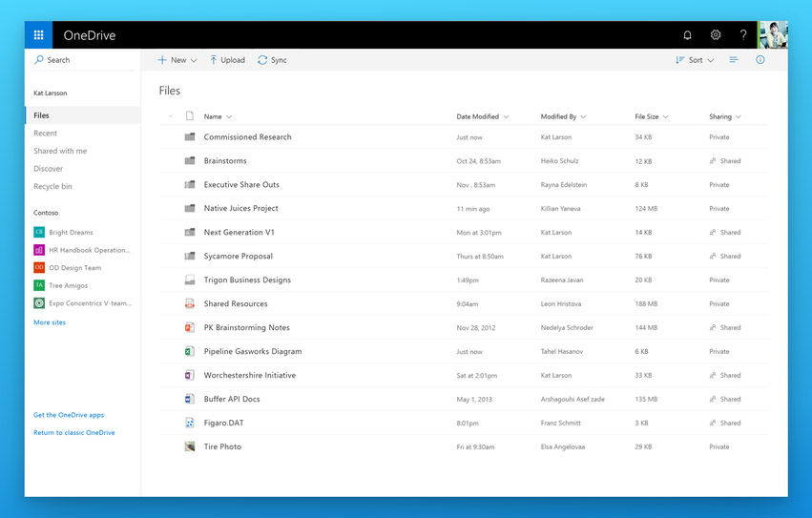Image resolution: width=812 pixels, height=518 pixels.
Task: Open Discover in the sidebar
Action: (48, 168)
